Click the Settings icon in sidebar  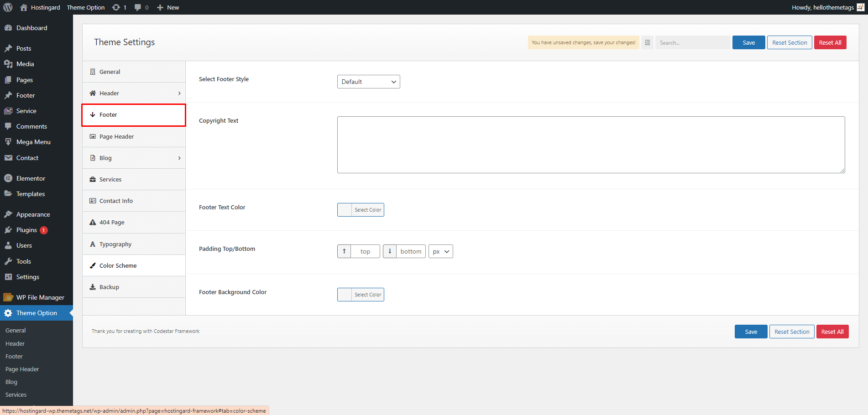coord(8,277)
